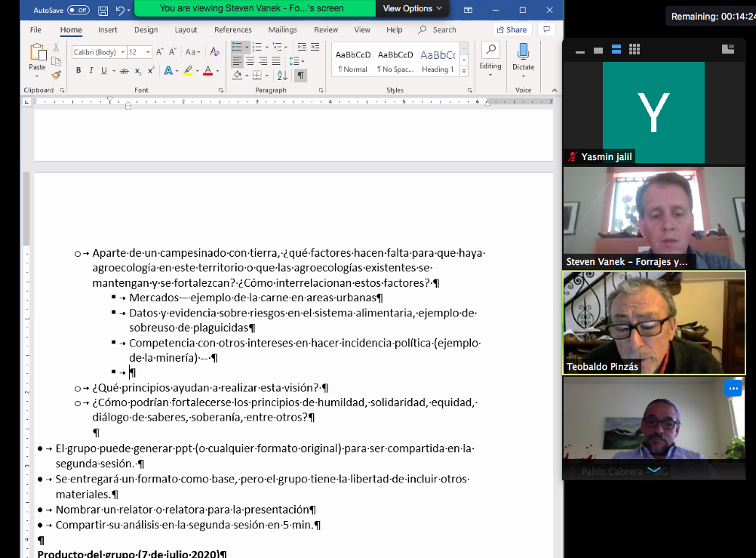The width and height of the screenshot is (756, 558).
Task: Click the Dictate microphone icon
Action: click(523, 51)
